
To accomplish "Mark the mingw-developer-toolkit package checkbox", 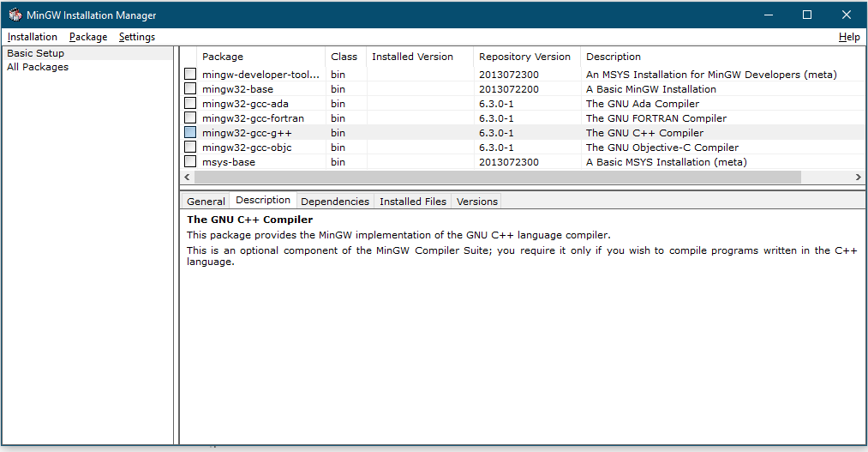I will click(190, 74).
